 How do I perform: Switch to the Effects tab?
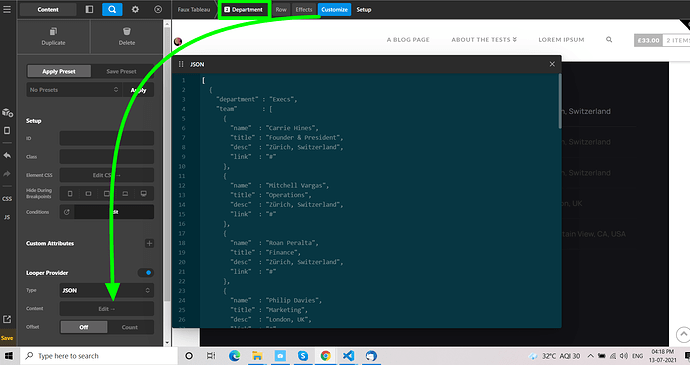click(304, 9)
